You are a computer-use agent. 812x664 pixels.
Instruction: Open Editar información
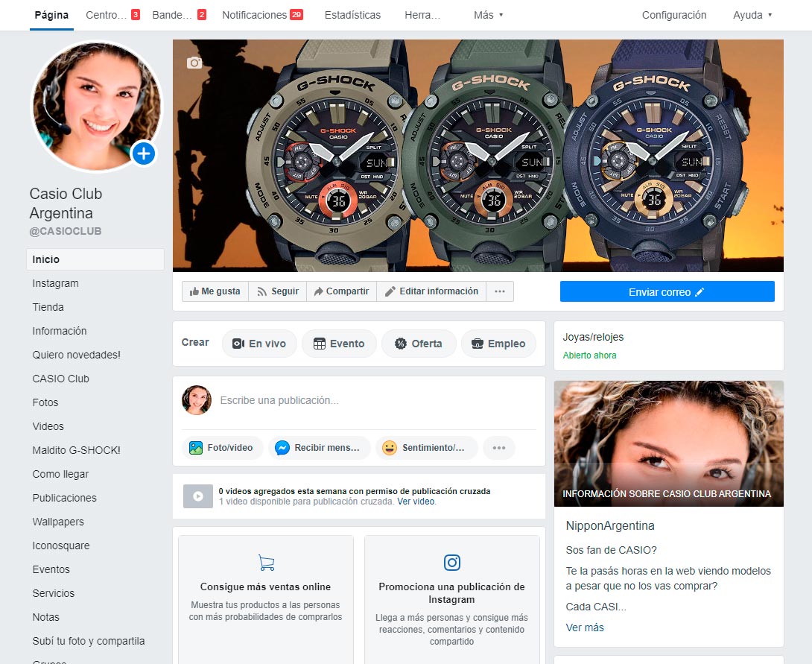(x=431, y=291)
